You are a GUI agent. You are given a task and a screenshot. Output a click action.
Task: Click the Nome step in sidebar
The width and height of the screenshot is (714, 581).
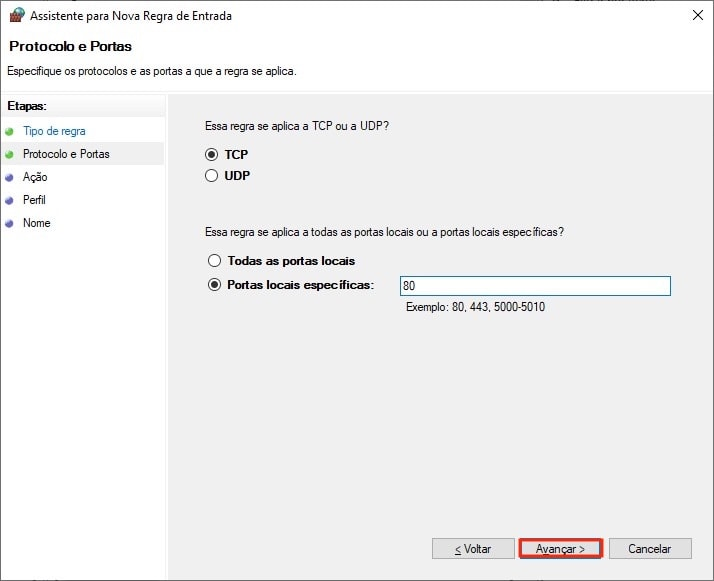click(x=36, y=223)
